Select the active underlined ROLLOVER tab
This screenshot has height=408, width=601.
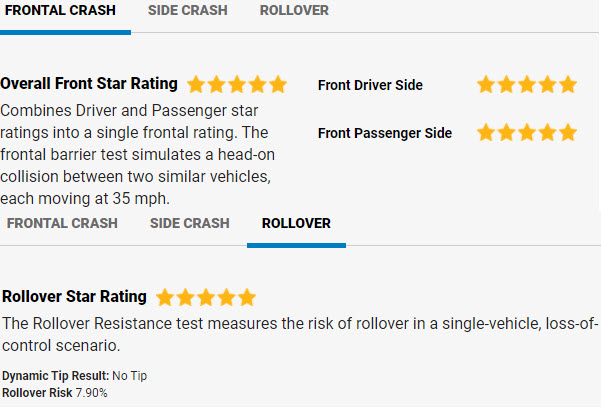point(296,223)
